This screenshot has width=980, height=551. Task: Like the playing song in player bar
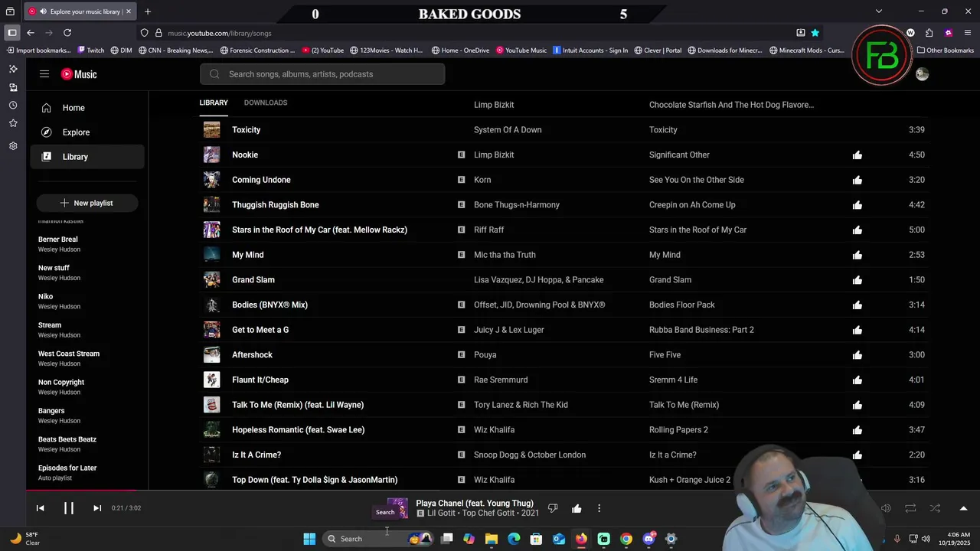(577, 508)
